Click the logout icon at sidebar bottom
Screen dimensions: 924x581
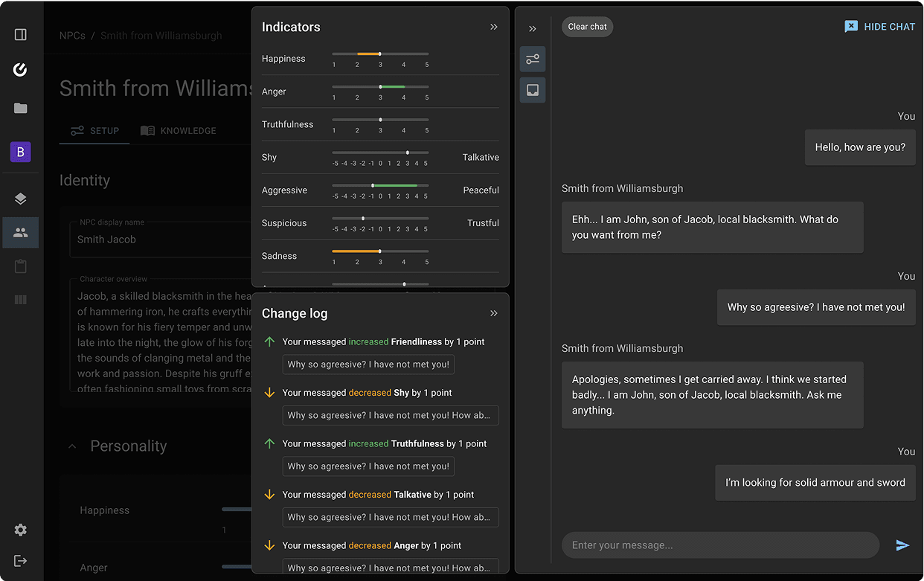click(x=21, y=561)
